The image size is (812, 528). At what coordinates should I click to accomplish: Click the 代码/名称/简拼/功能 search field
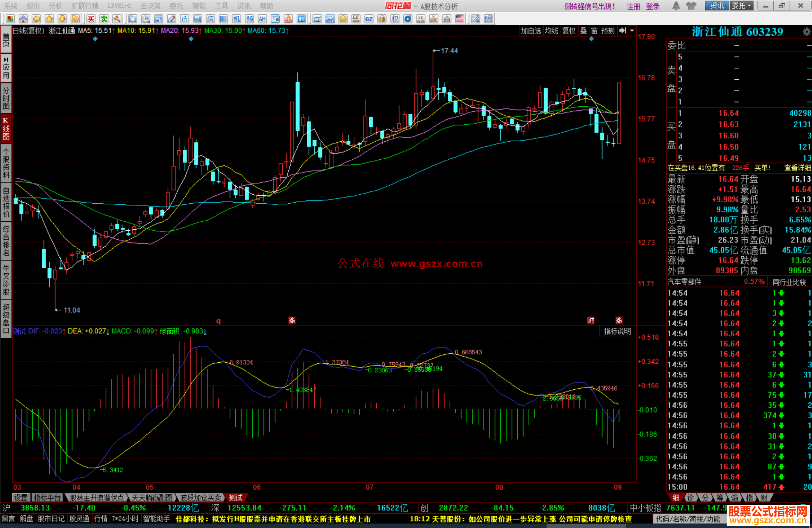(x=688, y=519)
